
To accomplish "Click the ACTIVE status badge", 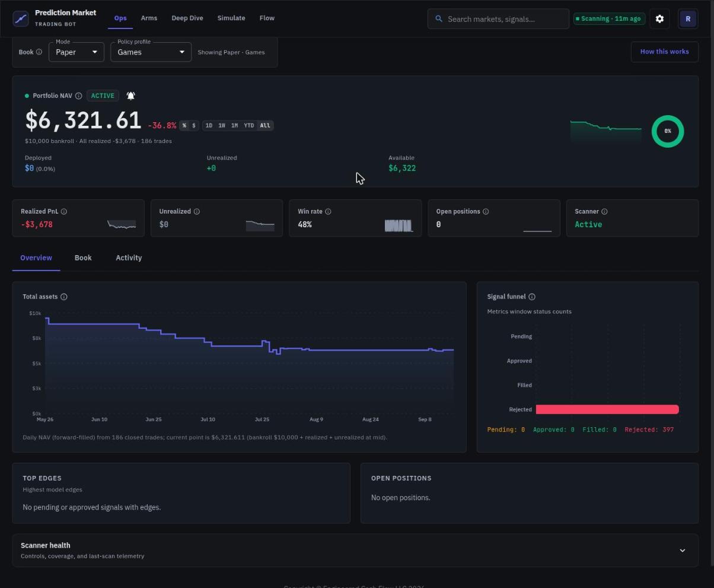I will coord(103,96).
